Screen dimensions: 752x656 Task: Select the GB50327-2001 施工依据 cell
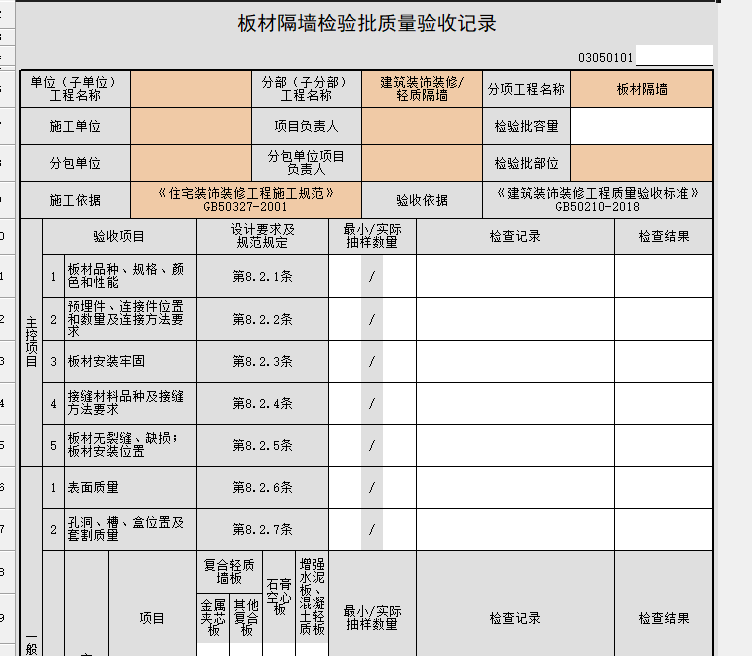pos(245,200)
